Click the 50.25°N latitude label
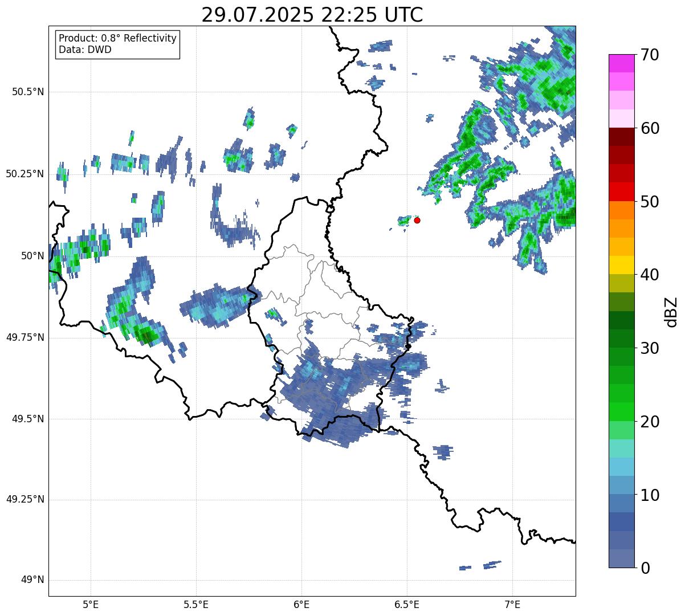The image size is (685, 616). (25, 174)
